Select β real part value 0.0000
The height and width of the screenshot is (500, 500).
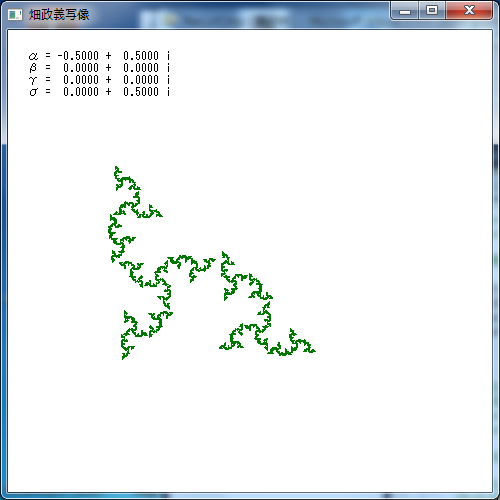coord(81,68)
